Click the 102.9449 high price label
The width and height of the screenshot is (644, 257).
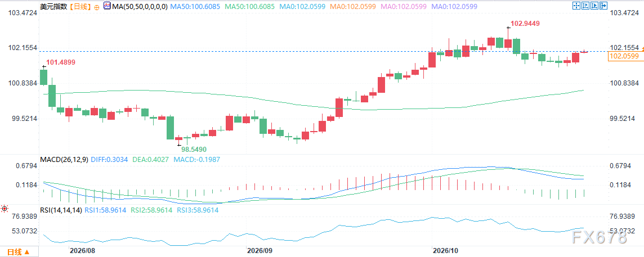point(525,24)
